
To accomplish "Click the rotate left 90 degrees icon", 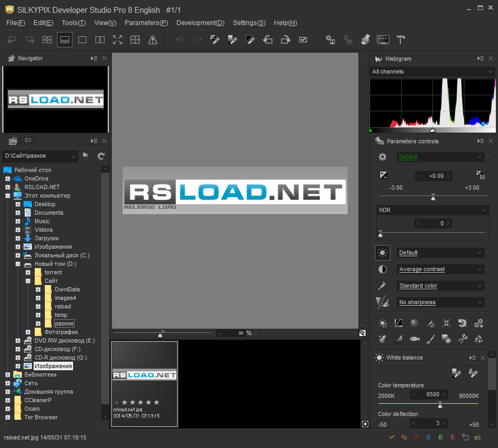I will pos(268,39).
